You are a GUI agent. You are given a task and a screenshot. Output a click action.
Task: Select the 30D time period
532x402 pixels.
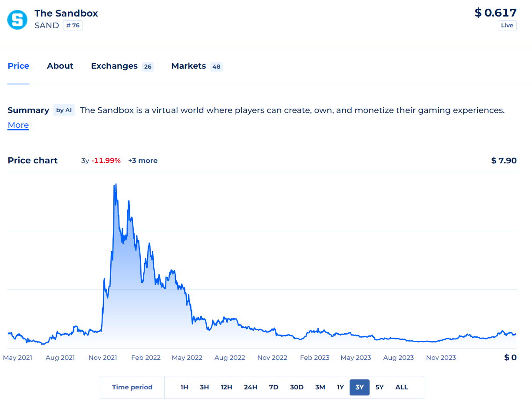point(297,387)
